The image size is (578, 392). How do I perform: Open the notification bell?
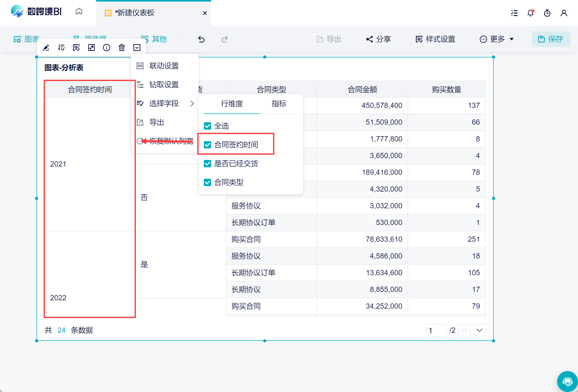pyautogui.click(x=530, y=13)
